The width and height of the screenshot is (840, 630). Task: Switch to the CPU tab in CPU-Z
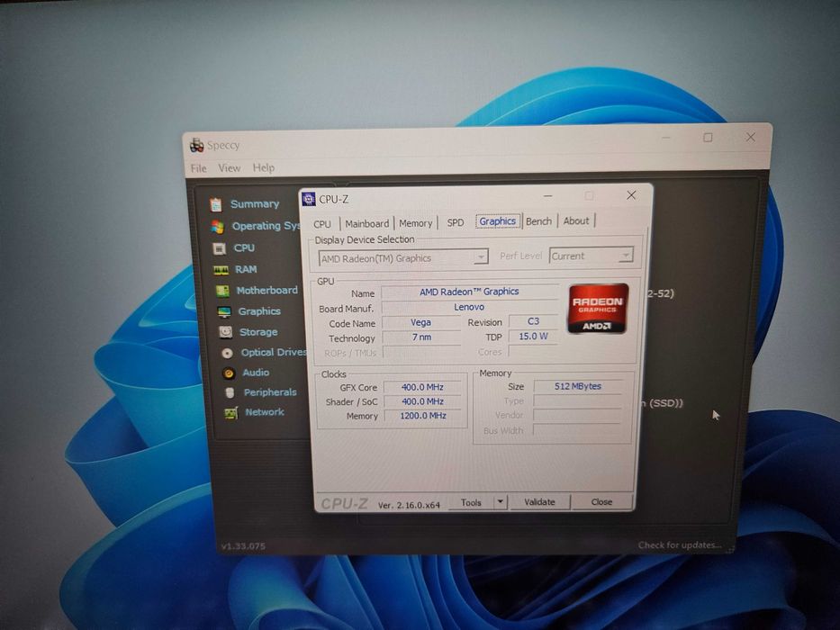(x=322, y=224)
